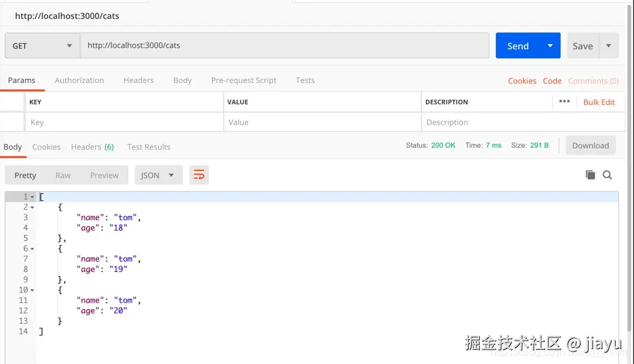This screenshot has height=364, width=634.
Task: Switch to the Authorization tab
Action: point(79,80)
